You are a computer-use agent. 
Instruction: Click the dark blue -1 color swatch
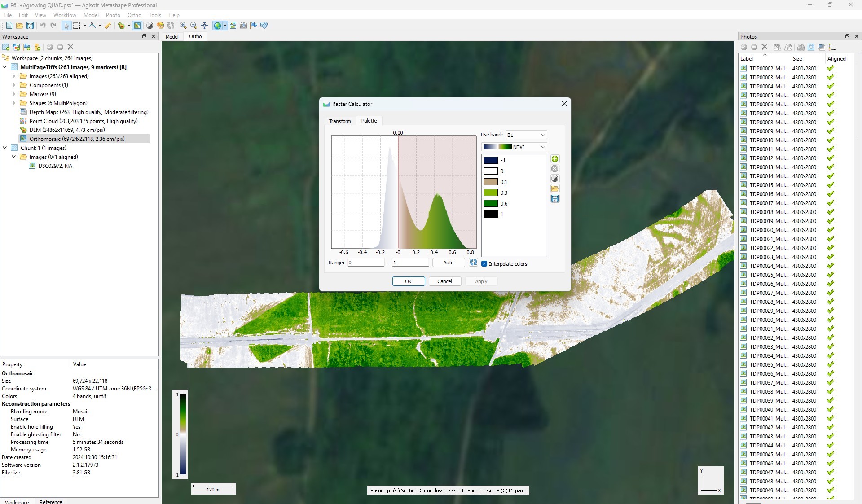click(490, 160)
